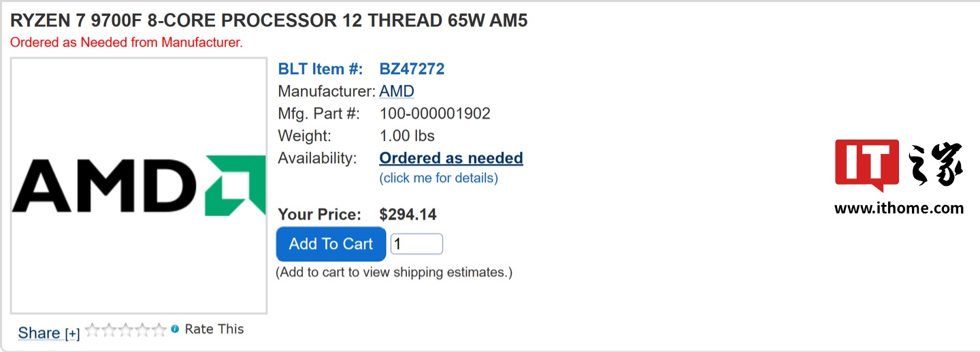Viewport: 980px width, 352px height.
Task: Click the Ryzen 7 9700F product title
Action: coord(269,20)
